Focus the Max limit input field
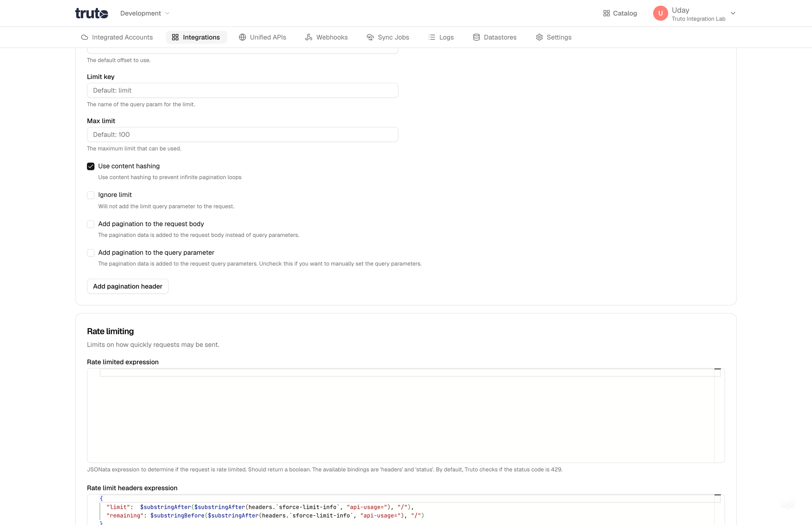Image resolution: width=812 pixels, height=525 pixels. point(243,135)
